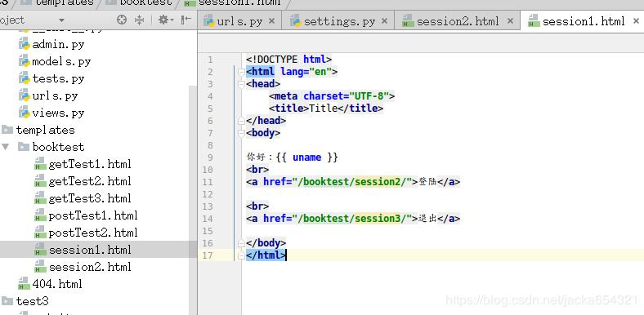
Task: Open models.py in the project tree
Action: [61, 61]
